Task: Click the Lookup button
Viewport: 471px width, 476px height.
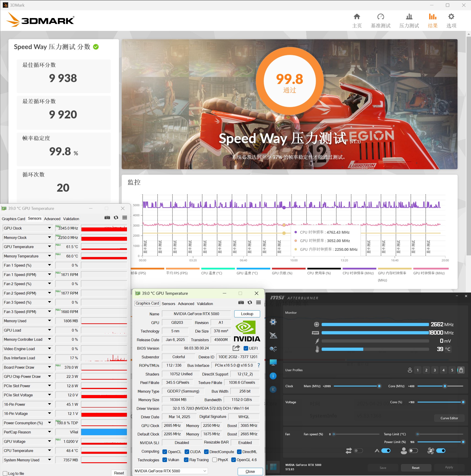Action: 247,314
